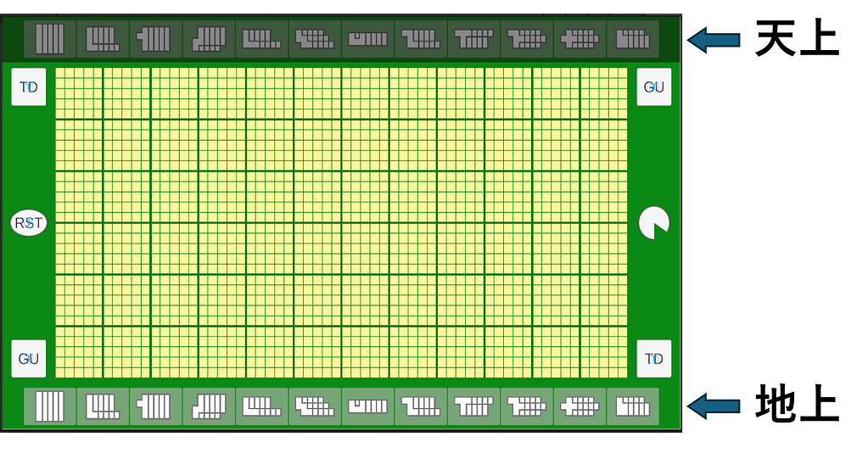Pick the second piece in the bottom tray
The image size is (868, 459).
(x=104, y=406)
